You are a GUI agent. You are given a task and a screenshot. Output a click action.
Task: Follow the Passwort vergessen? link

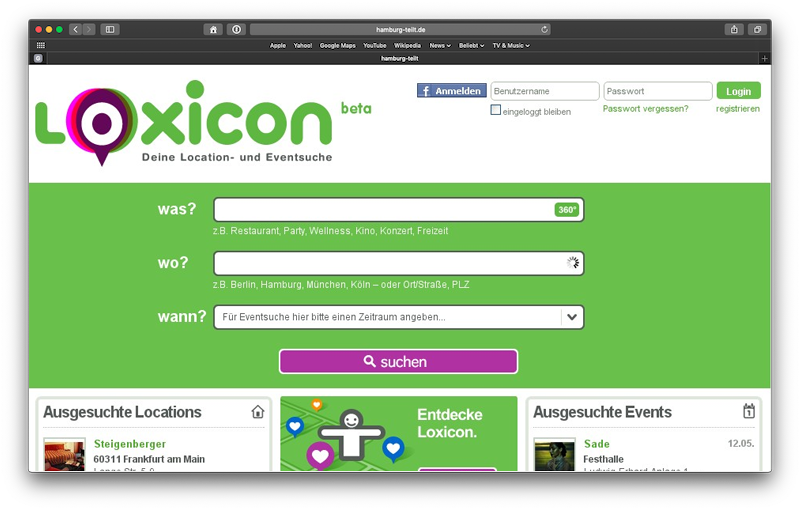click(645, 109)
